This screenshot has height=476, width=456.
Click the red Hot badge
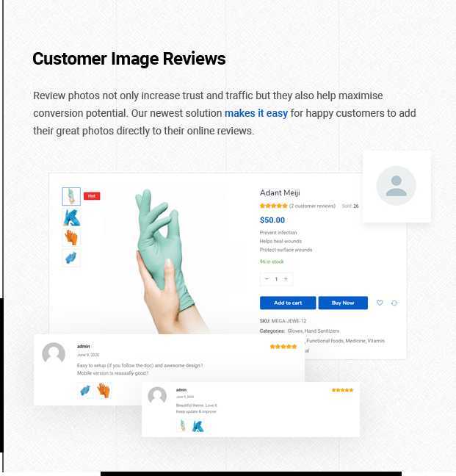click(x=92, y=196)
